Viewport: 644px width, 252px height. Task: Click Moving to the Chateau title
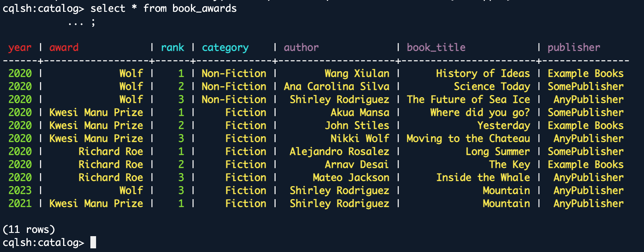coord(469,139)
